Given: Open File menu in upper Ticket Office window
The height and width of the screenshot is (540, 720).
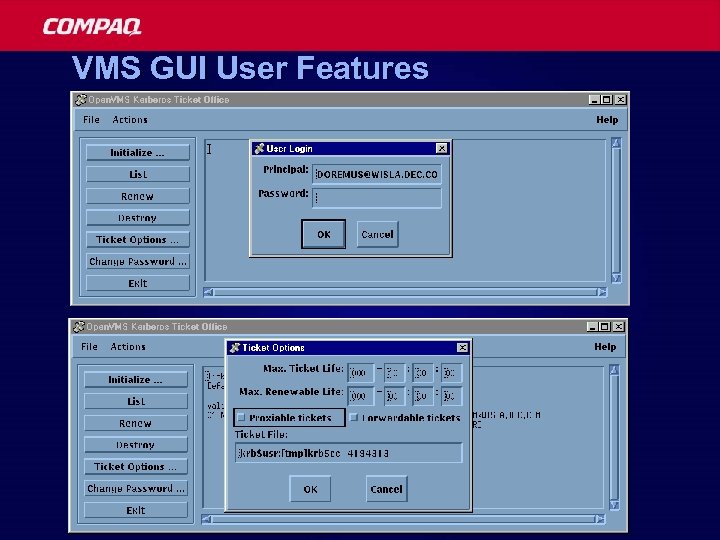Looking at the screenshot, I should tap(91, 119).
